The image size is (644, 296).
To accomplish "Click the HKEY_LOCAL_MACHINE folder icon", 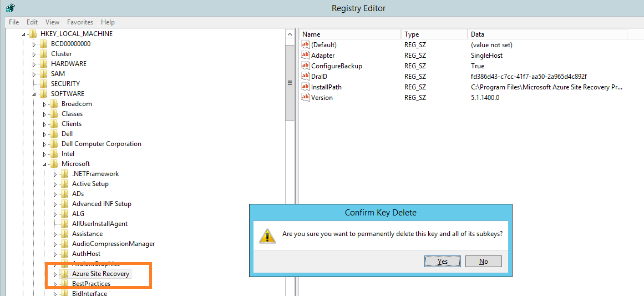I will tap(33, 34).
